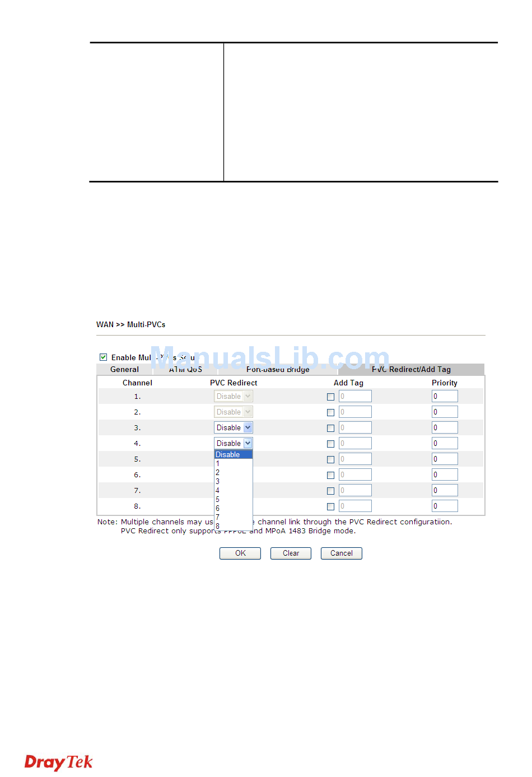Click Priority field for channel 3

tap(445, 427)
